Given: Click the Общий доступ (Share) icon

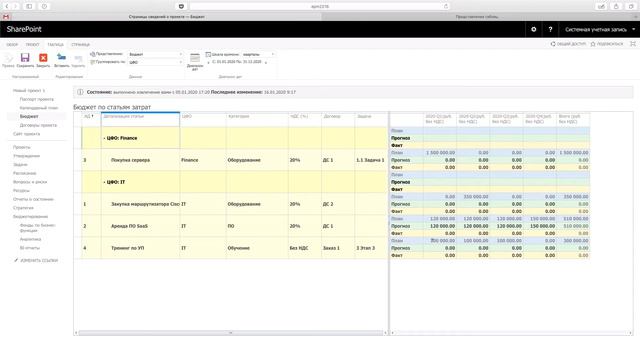Looking at the screenshot, I should coord(553,44).
